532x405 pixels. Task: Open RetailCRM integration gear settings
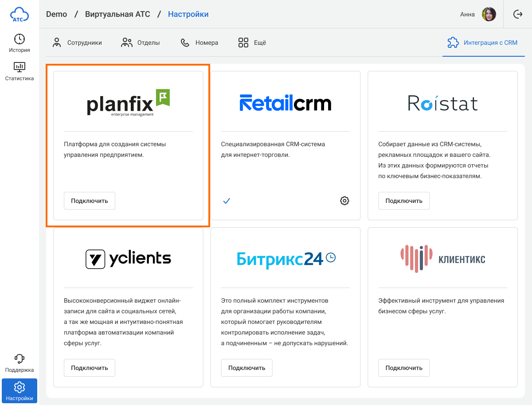(344, 201)
